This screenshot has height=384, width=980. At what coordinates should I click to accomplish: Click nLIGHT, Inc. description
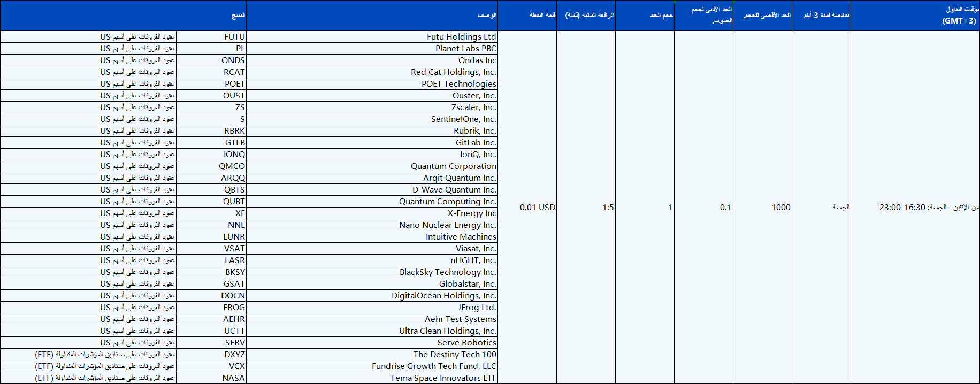pyautogui.click(x=372, y=260)
